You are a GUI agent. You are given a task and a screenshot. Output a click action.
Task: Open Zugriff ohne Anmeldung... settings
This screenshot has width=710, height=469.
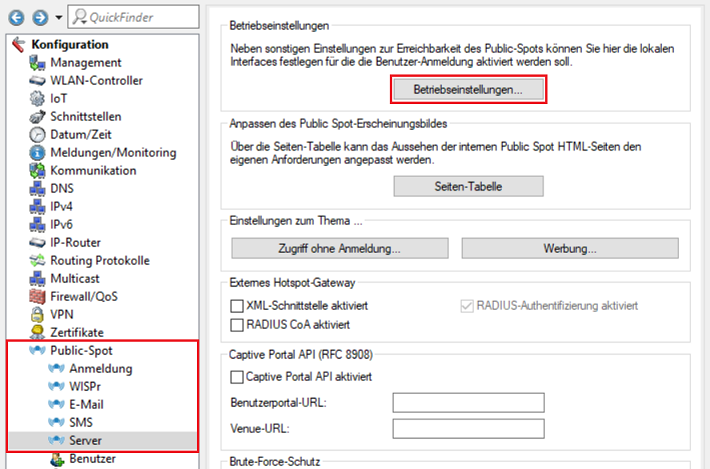click(340, 249)
